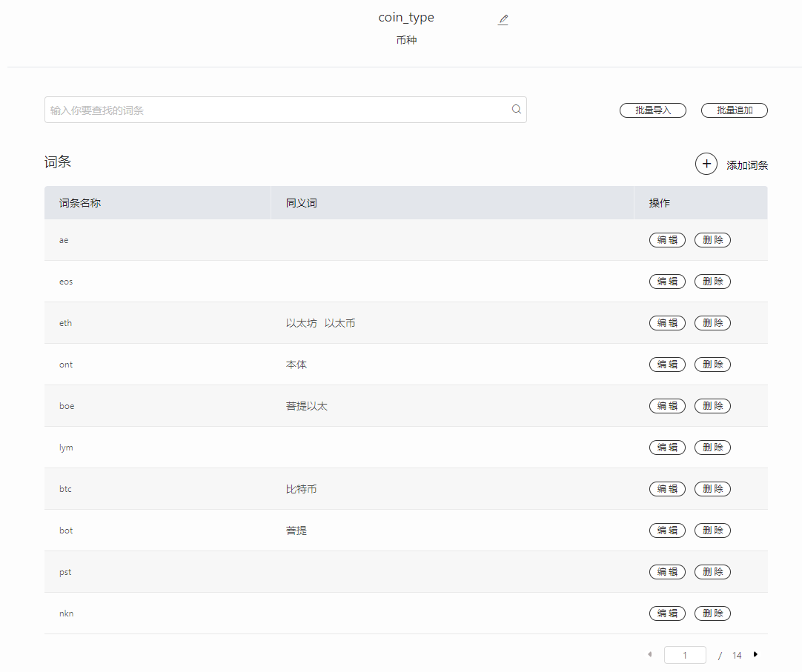Delete the ont entry
The image size is (802, 672).
point(712,364)
